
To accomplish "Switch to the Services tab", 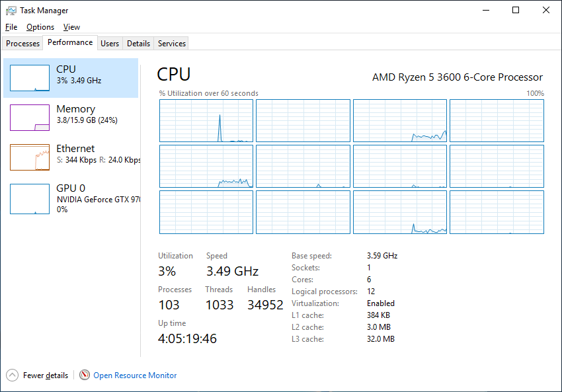I will coord(172,44).
